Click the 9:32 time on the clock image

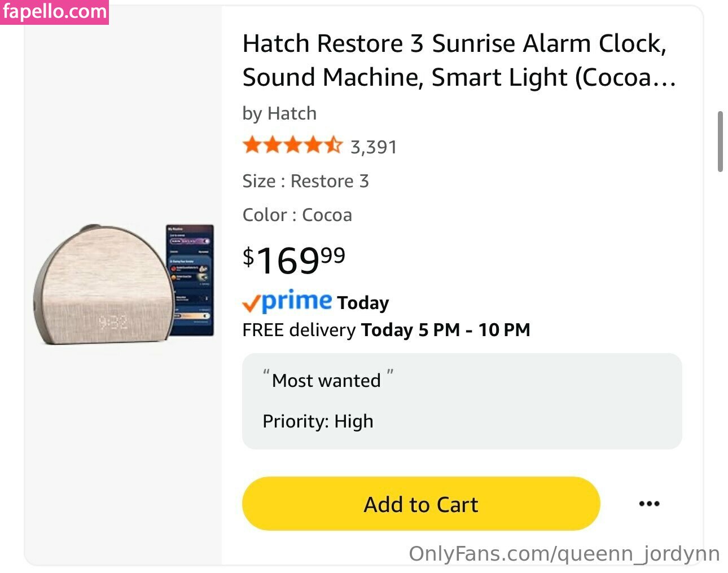coord(113,323)
